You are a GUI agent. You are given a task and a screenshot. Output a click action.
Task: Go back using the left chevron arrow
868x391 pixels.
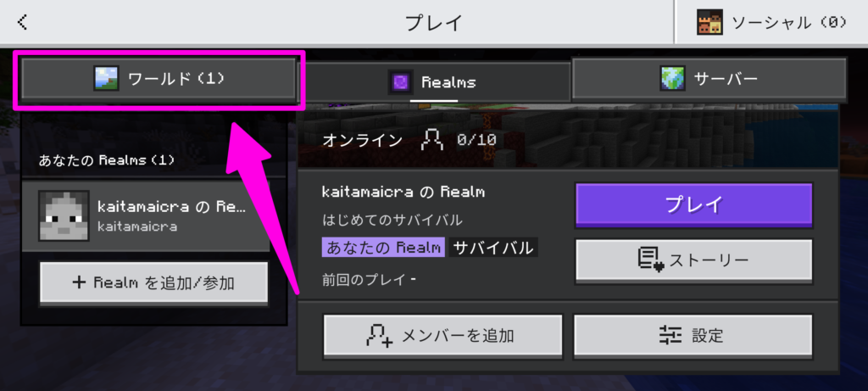(x=22, y=22)
